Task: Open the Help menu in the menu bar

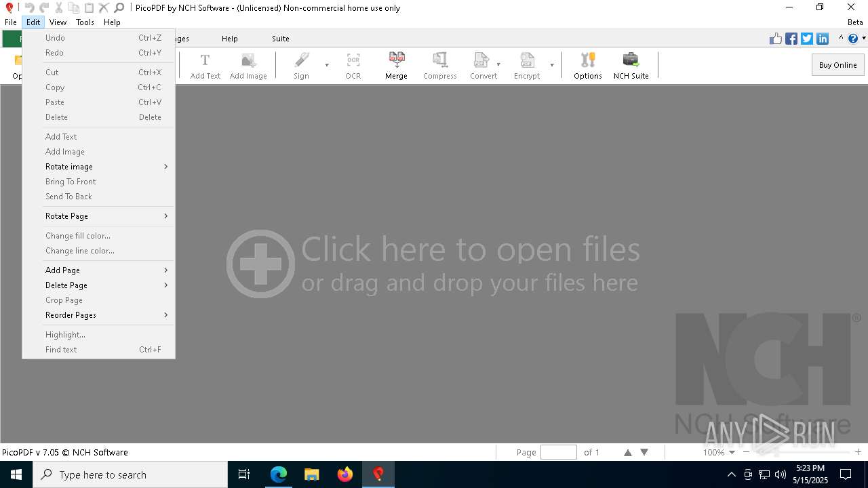Action: tap(112, 22)
